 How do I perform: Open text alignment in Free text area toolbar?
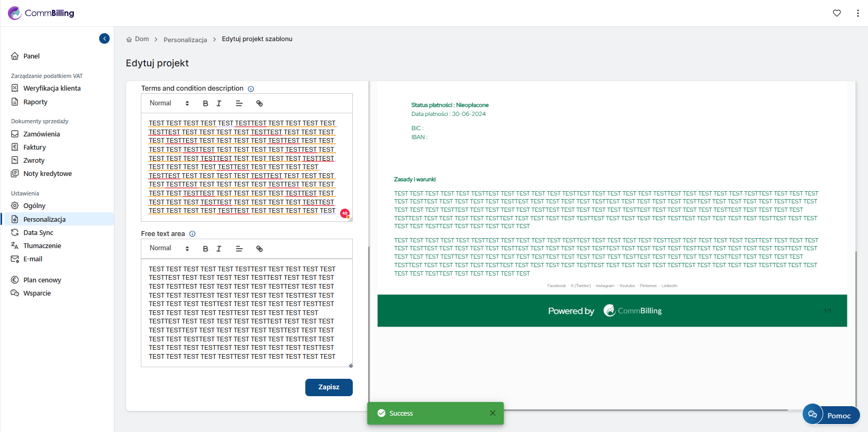(x=239, y=249)
